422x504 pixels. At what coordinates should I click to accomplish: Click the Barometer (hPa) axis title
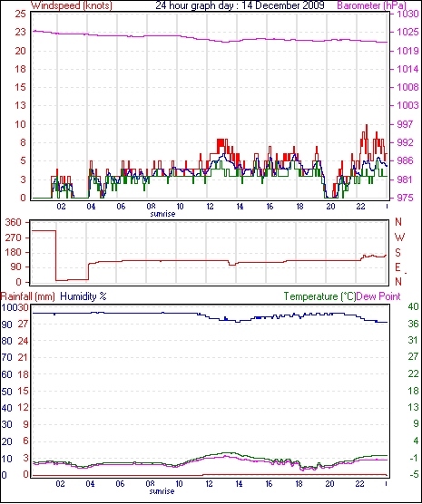[x=371, y=5]
